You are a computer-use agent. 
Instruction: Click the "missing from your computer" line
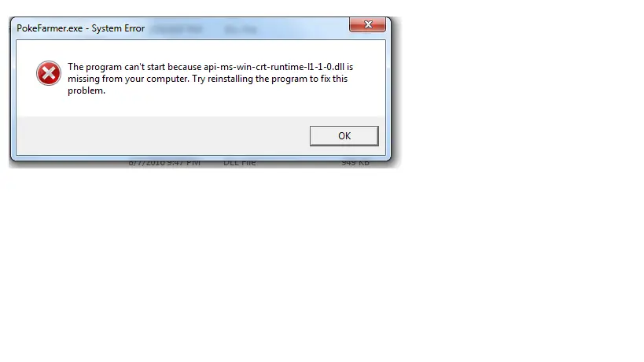pyautogui.click(x=128, y=79)
